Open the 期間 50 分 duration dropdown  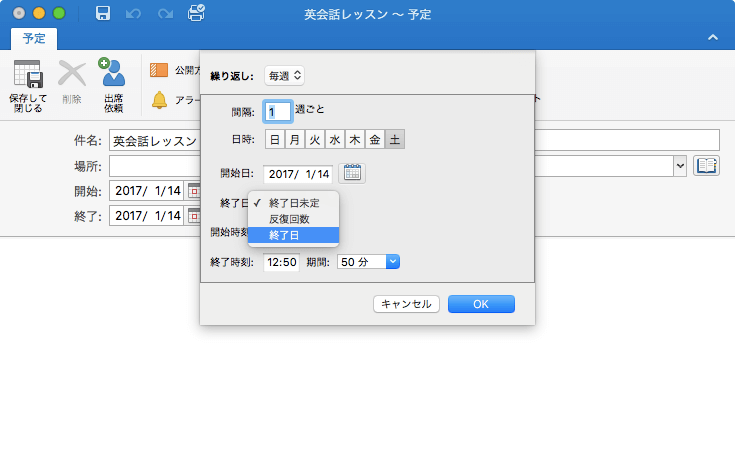[x=368, y=262]
